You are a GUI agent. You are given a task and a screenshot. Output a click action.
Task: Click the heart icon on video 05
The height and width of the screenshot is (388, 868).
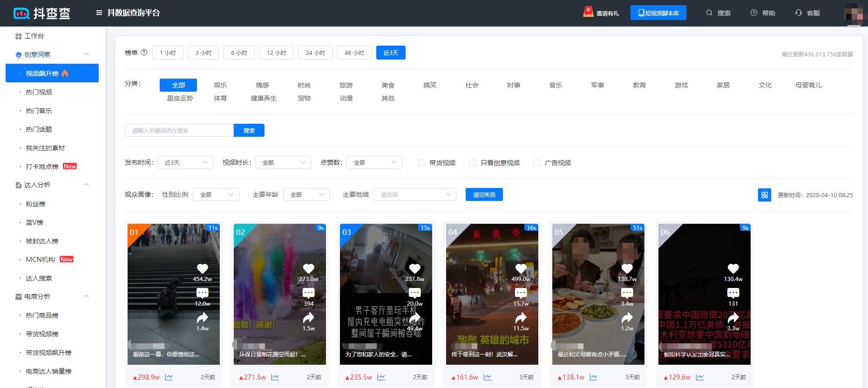pos(627,268)
